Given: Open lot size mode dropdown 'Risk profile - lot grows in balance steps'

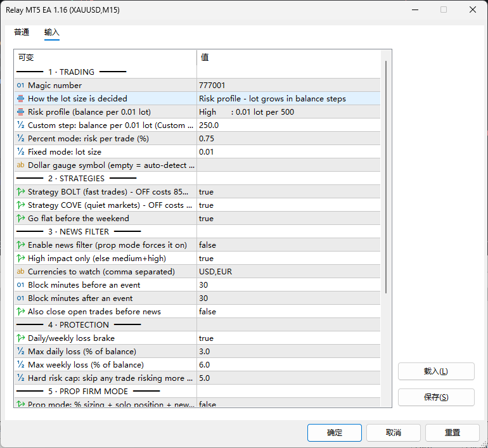Looking at the screenshot, I should click(288, 99).
